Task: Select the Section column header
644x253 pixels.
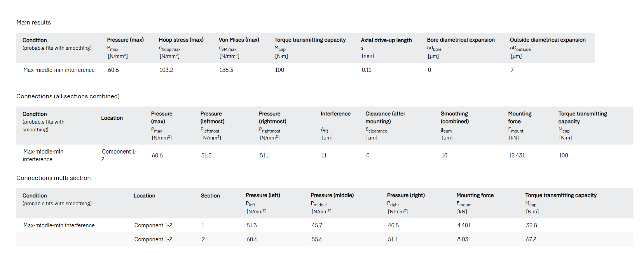Action: [x=210, y=196]
